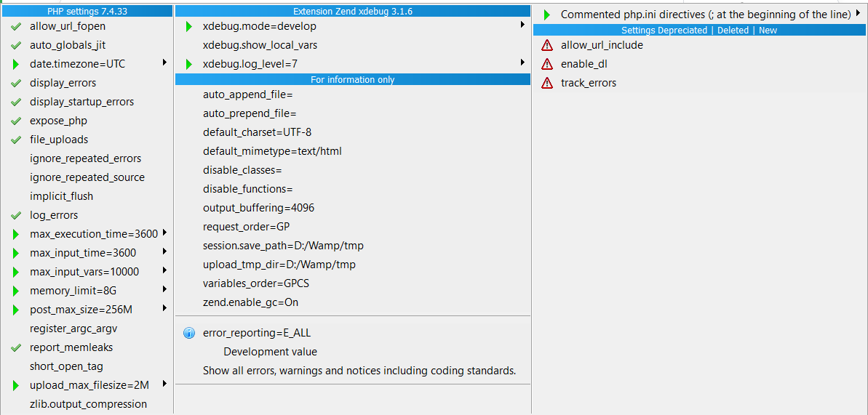Expand the upload_max_filesize=2M submenu arrow
This screenshot has width=868, height=415.
pyautogui.click(x=165, y=384)
